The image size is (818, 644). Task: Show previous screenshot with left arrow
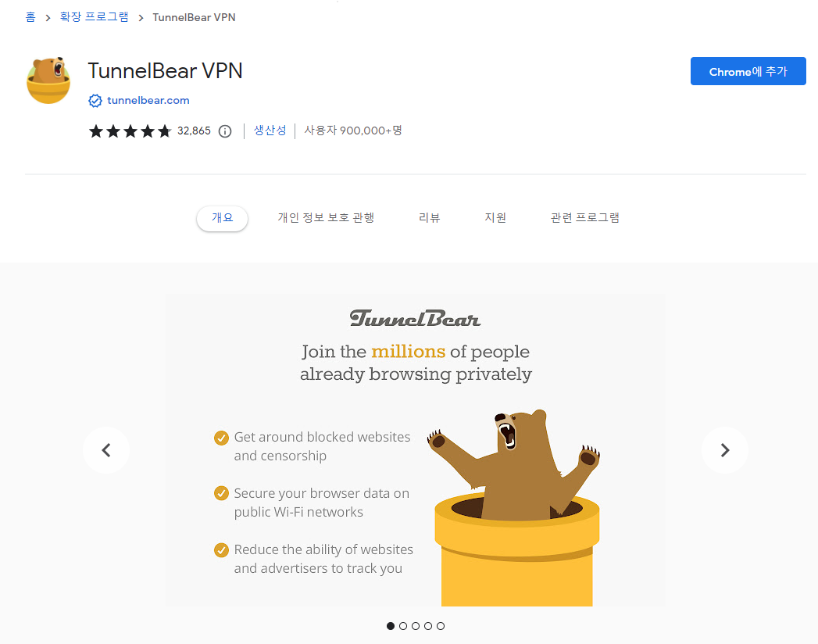(x=106, y=450)
